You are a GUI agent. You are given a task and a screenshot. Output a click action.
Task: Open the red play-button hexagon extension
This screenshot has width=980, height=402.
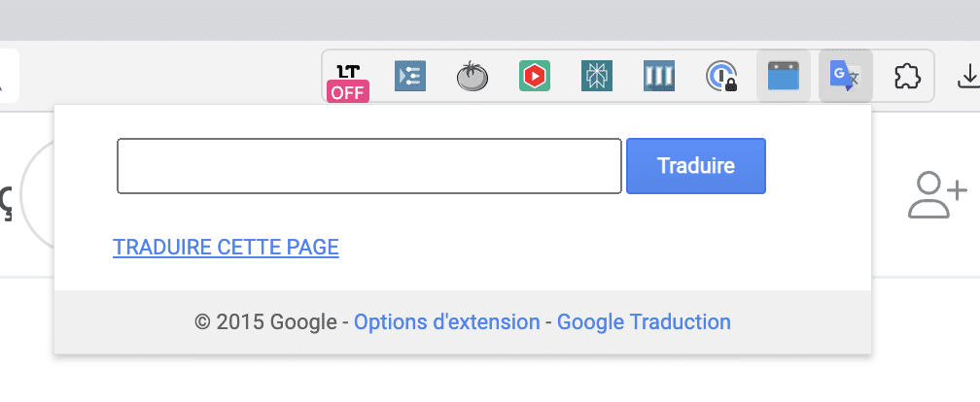tap(535, 76)
